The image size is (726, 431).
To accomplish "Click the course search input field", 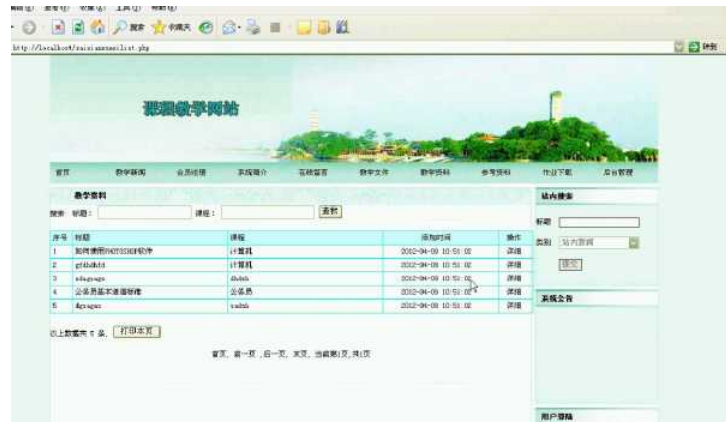I will (x=268, y=212).
